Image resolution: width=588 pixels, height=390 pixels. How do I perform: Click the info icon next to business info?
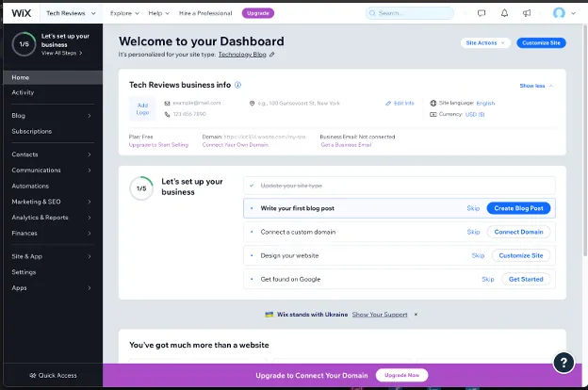(237, 85)
